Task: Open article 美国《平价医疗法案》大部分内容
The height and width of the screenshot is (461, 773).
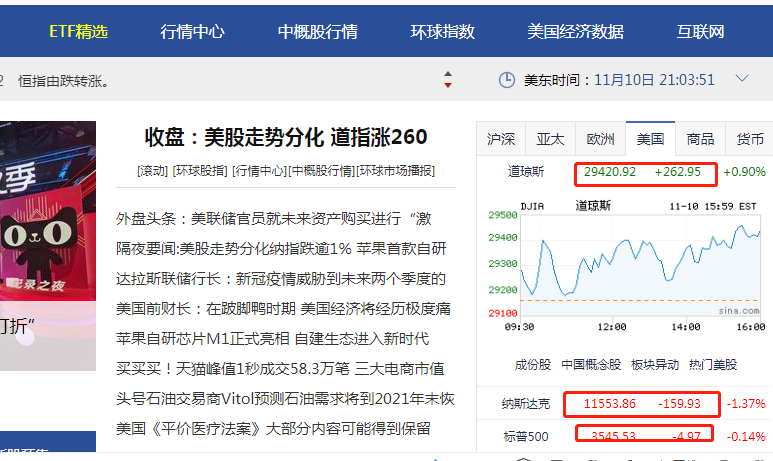Action: tap(273, 428)
